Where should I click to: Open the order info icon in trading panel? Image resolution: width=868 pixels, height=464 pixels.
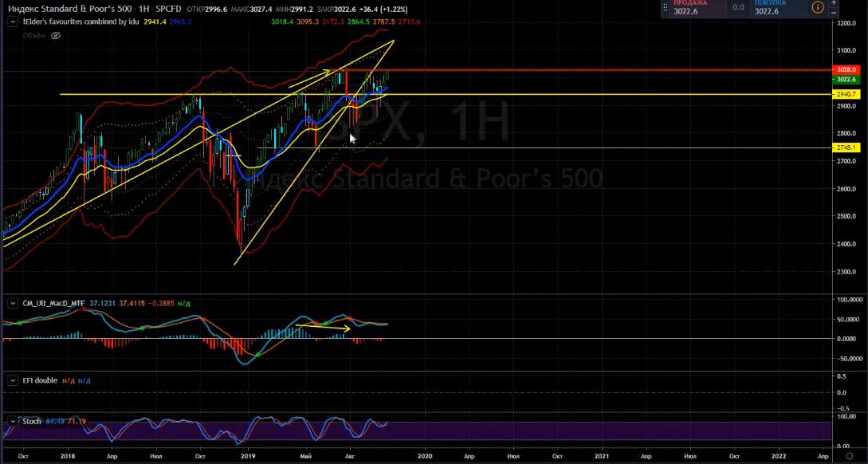(x=818, y=7)
